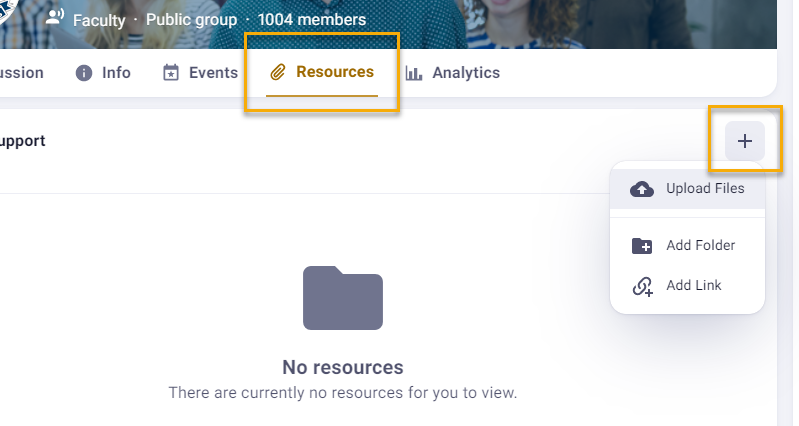Click the large empty folder illustration
Viewport: 799px width, 426px height.
point(342,298)
